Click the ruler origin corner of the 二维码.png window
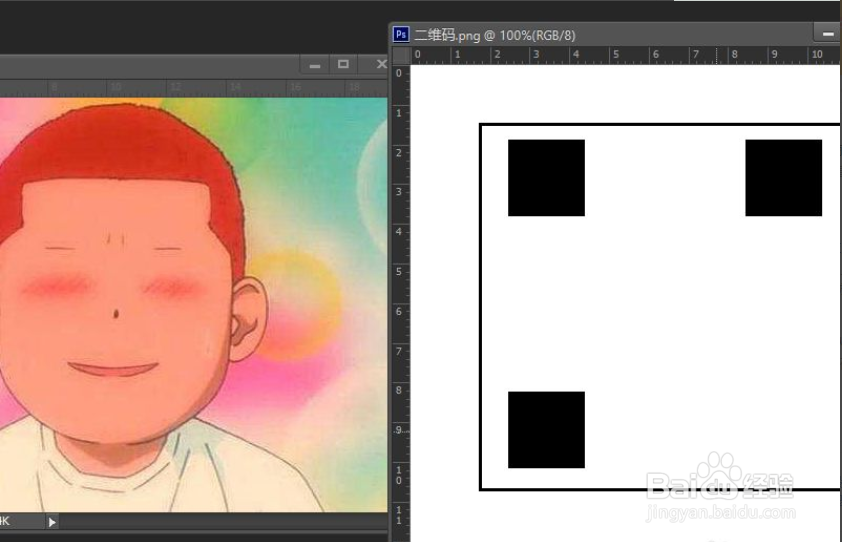 (401, 55)
